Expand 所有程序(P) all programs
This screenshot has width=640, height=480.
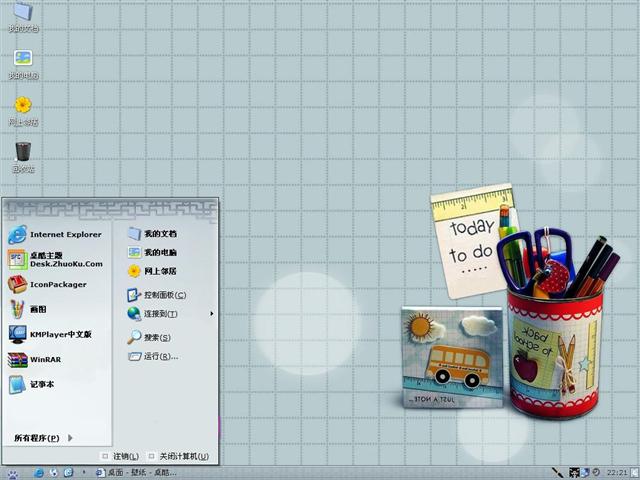(x=43, y=438)
